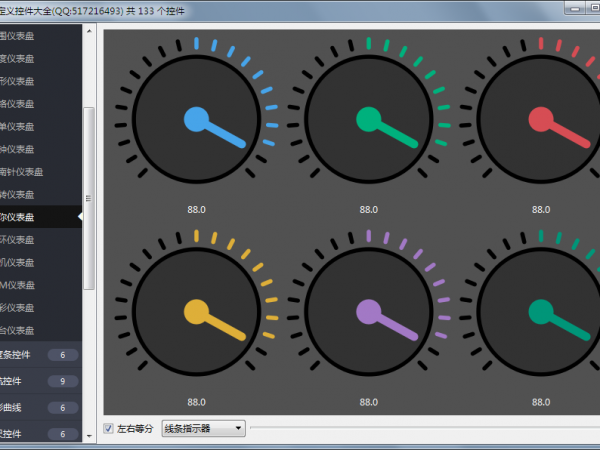
Task: Expand the sidebar category with count 9
Action: click(x=40, y=381)
